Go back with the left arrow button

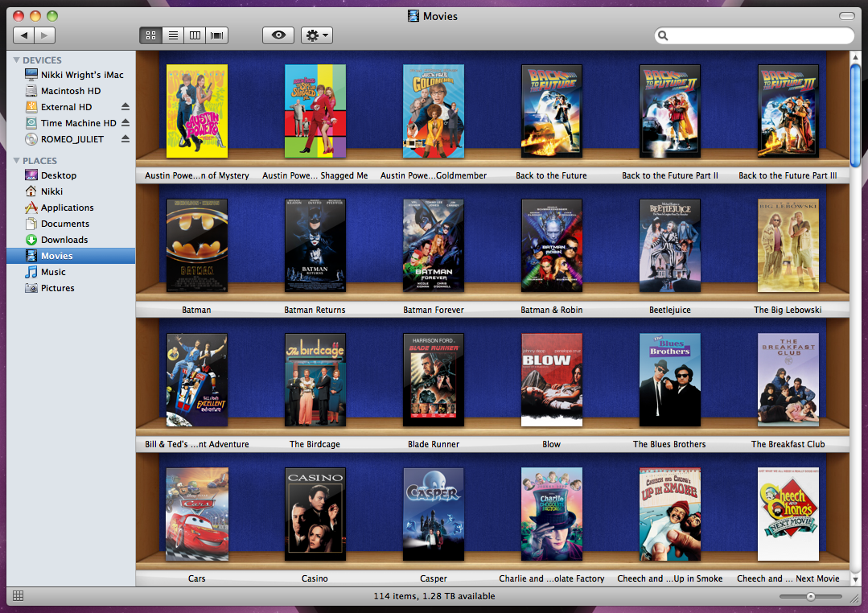tap(24, 35)
